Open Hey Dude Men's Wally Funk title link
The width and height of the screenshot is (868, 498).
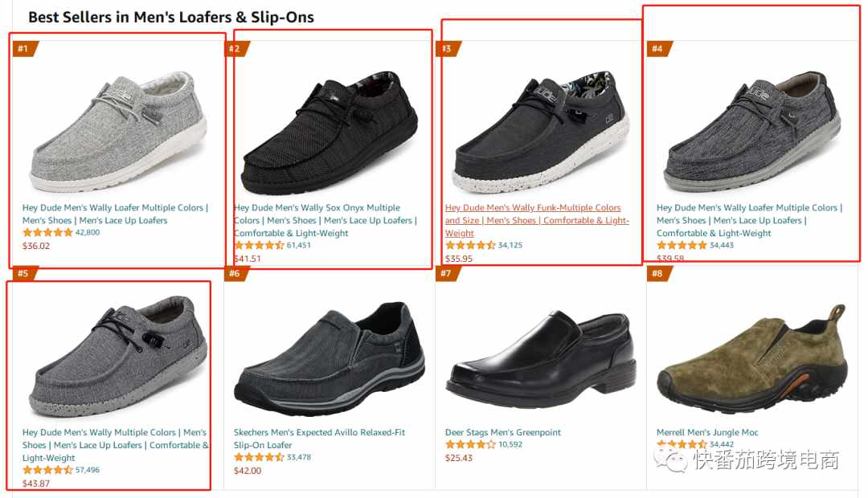[x=537, y=220]
